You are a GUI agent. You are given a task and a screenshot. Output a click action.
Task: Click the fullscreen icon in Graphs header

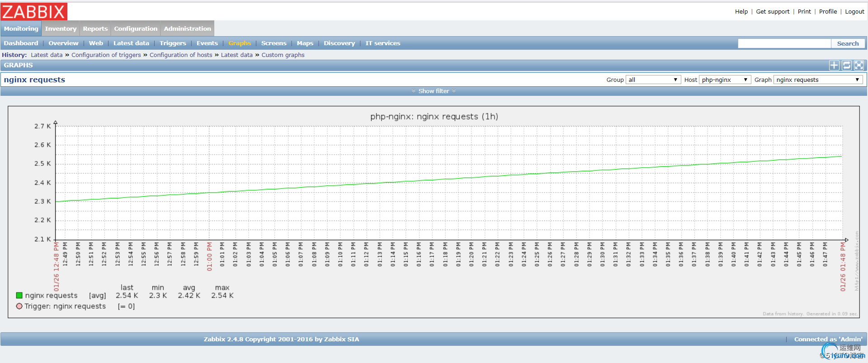tap(859, 66)
